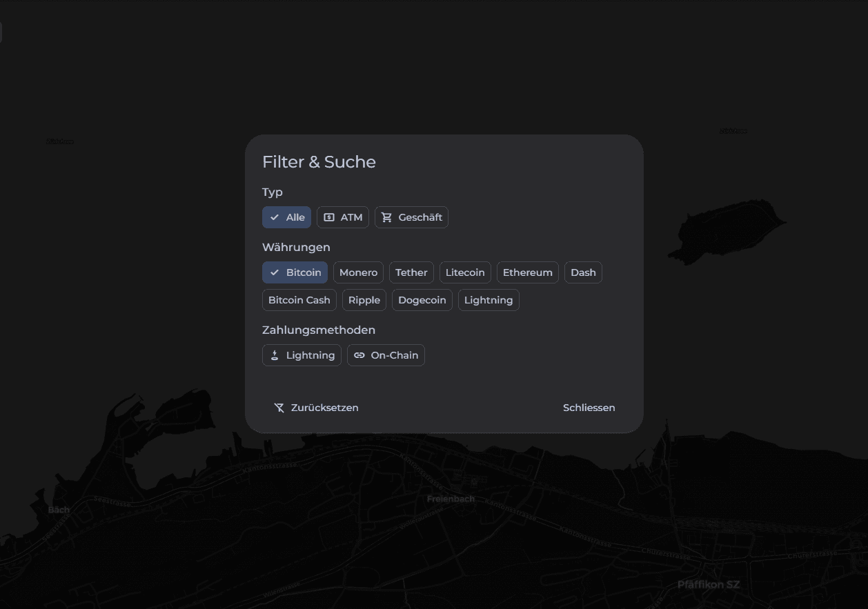Toggle the Litecoin currency filter
Image resolution: width=868 pixels, height=609 pixels.
click(465, 272)
